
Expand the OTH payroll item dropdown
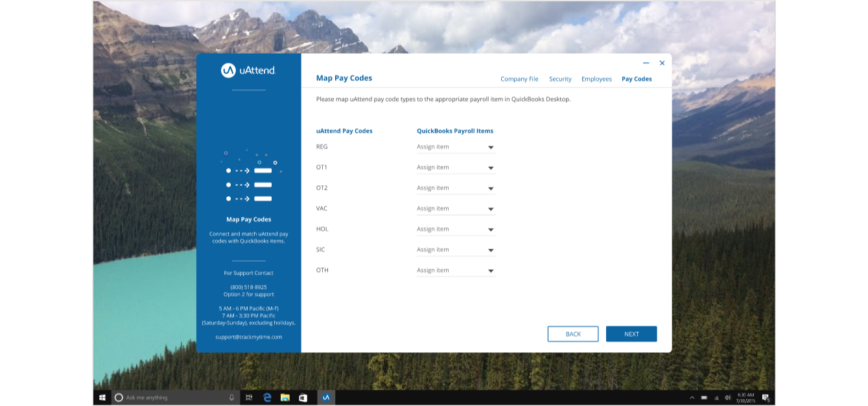point(456,271)
